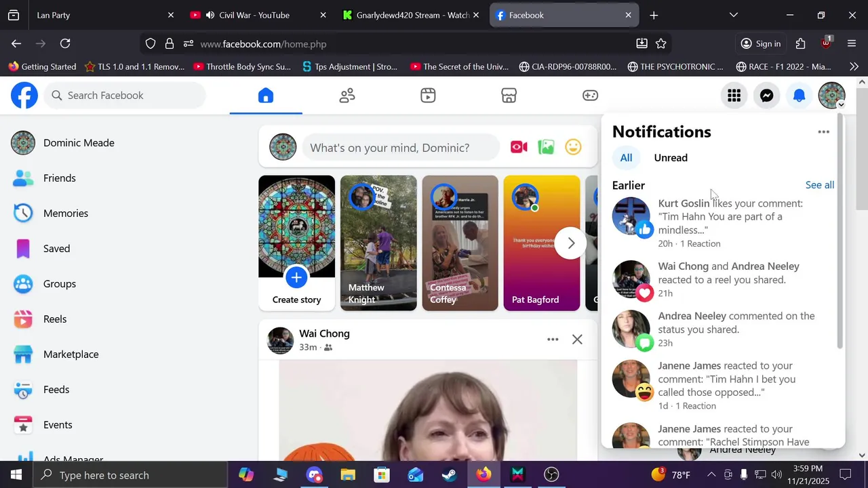Open a new browser tab
The image size is (868, 488).
click(654, 15)
